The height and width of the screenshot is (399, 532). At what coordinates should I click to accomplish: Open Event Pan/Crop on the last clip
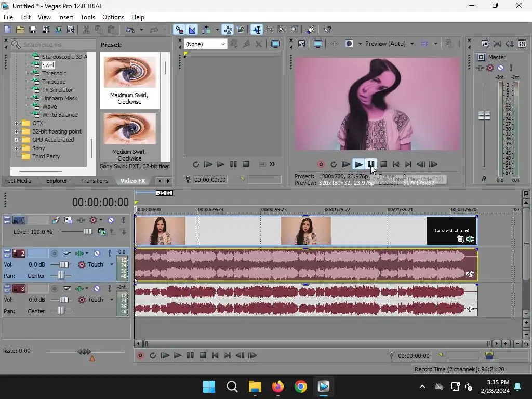point(460,239)
